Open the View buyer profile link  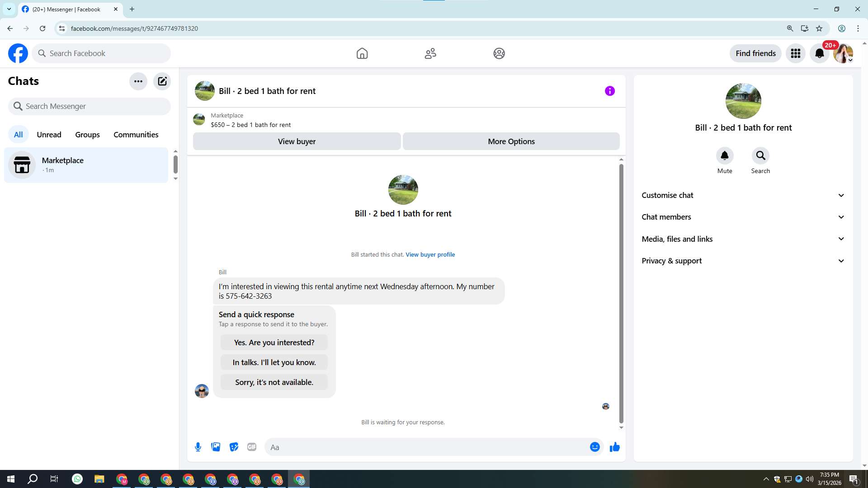(430, 255)
